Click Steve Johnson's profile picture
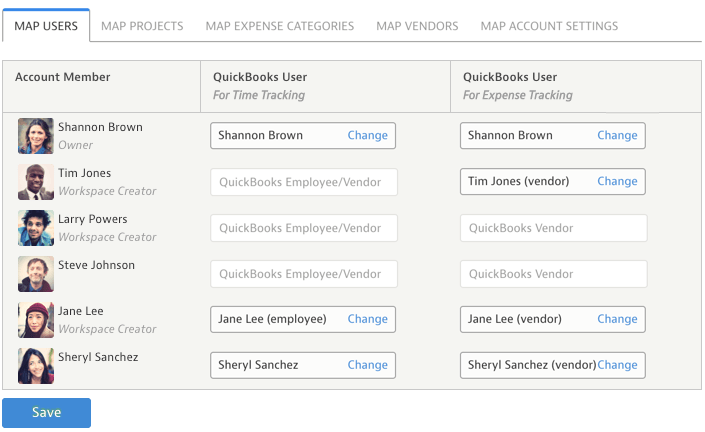The width and height of the screenshot is (705, 432). tap(35, 274)
